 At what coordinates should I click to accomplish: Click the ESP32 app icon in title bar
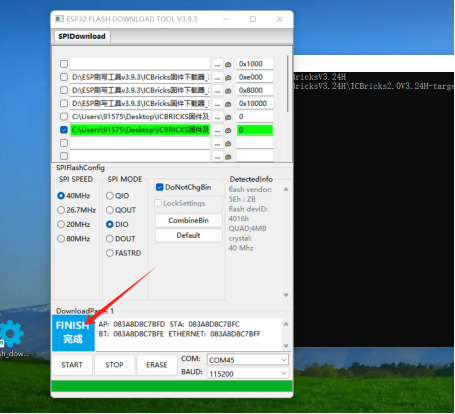click(x=59, y=19)
